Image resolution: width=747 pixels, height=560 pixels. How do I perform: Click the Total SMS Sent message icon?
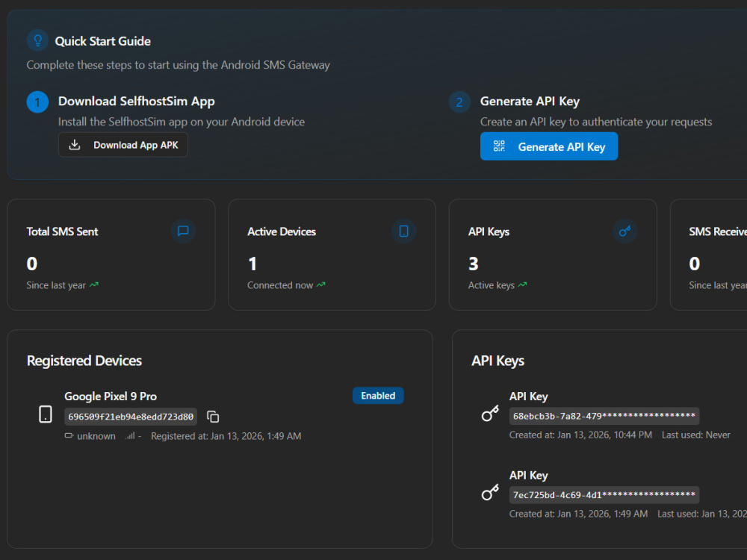(x=183, y=231)
